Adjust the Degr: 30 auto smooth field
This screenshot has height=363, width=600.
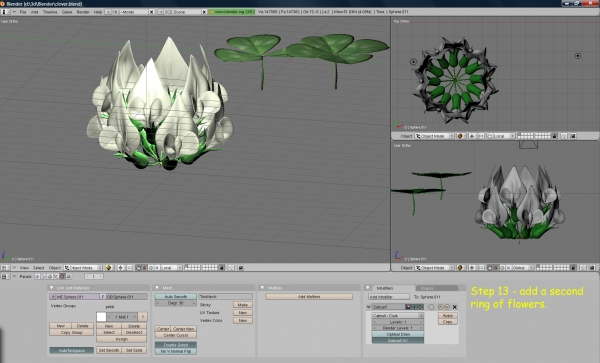point(176,303)
